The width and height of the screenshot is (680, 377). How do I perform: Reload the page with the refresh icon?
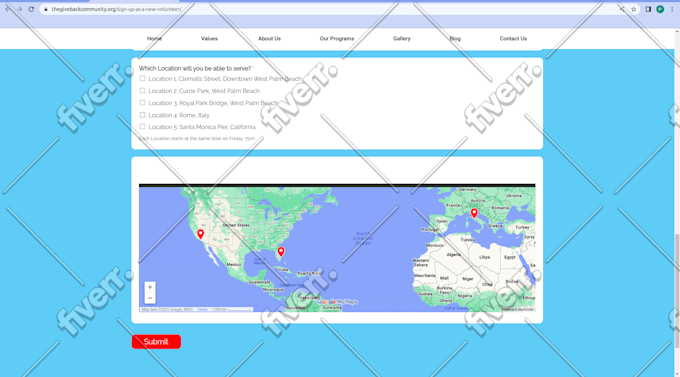pyautogui.click(x=31, y=9)
